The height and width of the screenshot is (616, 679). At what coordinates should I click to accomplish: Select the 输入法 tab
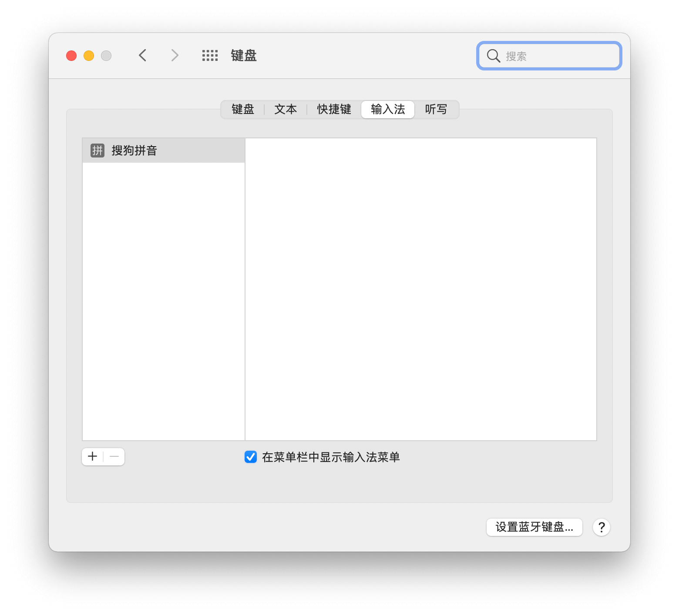388,109
